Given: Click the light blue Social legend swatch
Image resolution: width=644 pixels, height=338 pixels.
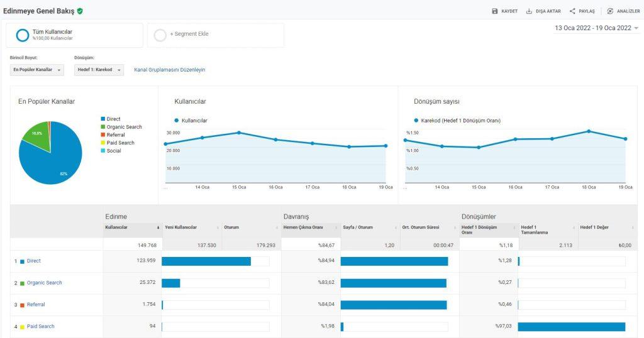Looking at the screenshot, I should pos(103,151).
